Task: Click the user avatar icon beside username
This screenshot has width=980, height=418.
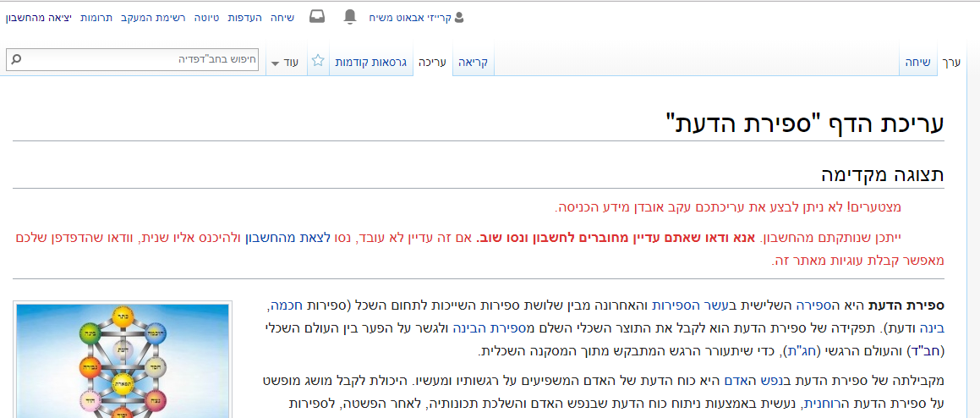Action: coord(459,17)
